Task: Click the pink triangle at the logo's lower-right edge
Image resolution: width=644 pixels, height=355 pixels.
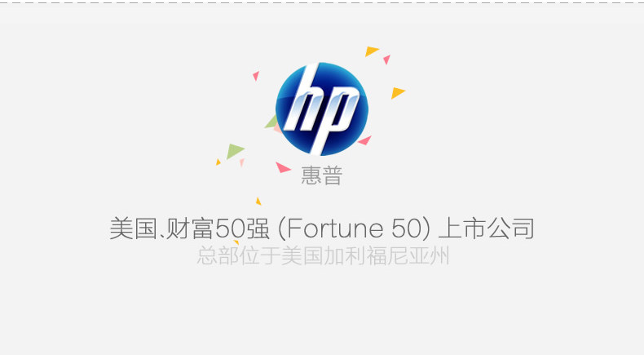Action: click(364, 140)
